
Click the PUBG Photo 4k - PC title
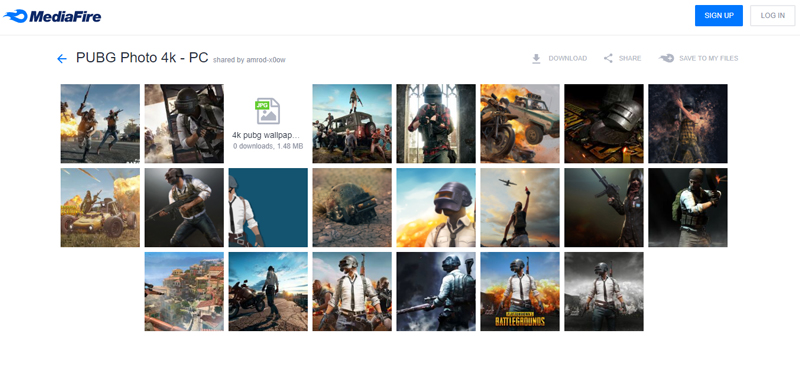[x=142, y=58]
